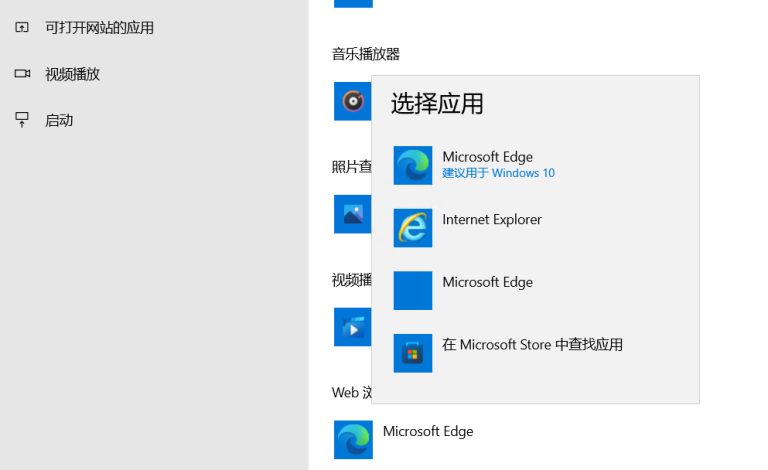This screenshot has height=470, width=768.
Task: Click the Edge icon under Web browser
Action: [353, 440]
